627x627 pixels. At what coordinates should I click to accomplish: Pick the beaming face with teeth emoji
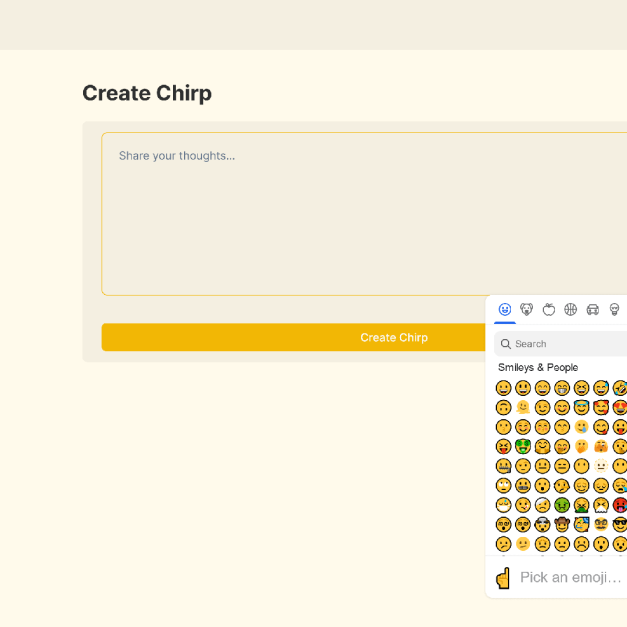[562, 388]
